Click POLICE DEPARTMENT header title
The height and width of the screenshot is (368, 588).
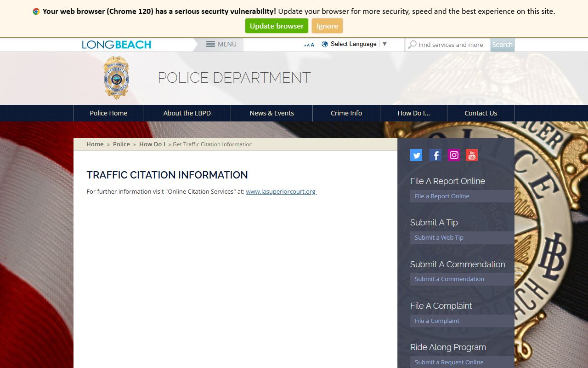234,78
